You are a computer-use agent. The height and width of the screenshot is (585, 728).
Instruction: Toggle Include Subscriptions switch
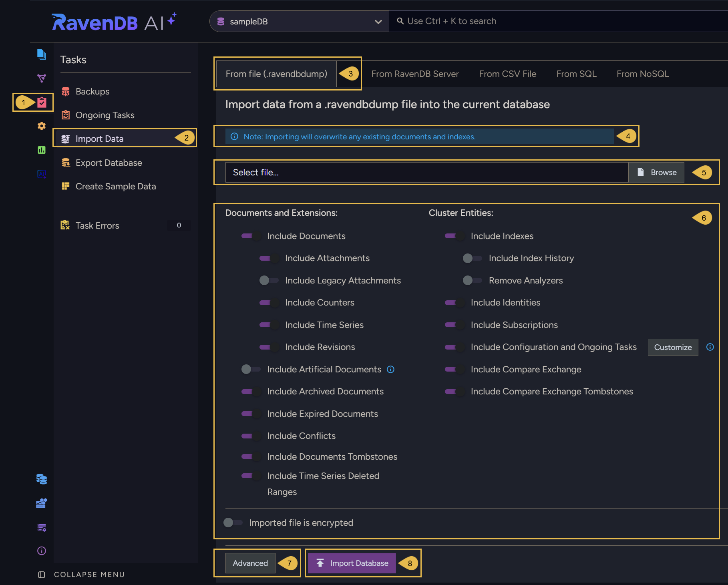point(455,325)
